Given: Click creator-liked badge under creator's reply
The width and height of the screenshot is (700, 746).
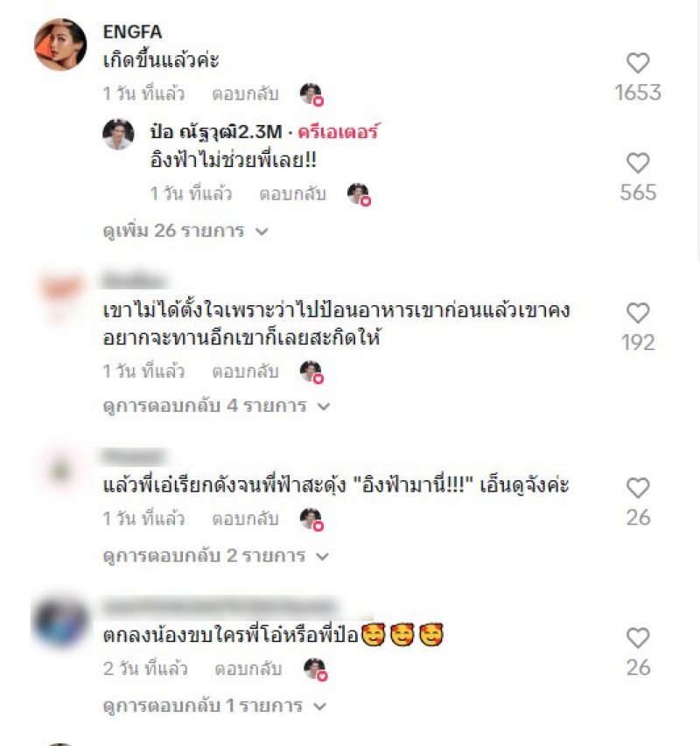Looking at the screenshot, I should click(360, 194).
